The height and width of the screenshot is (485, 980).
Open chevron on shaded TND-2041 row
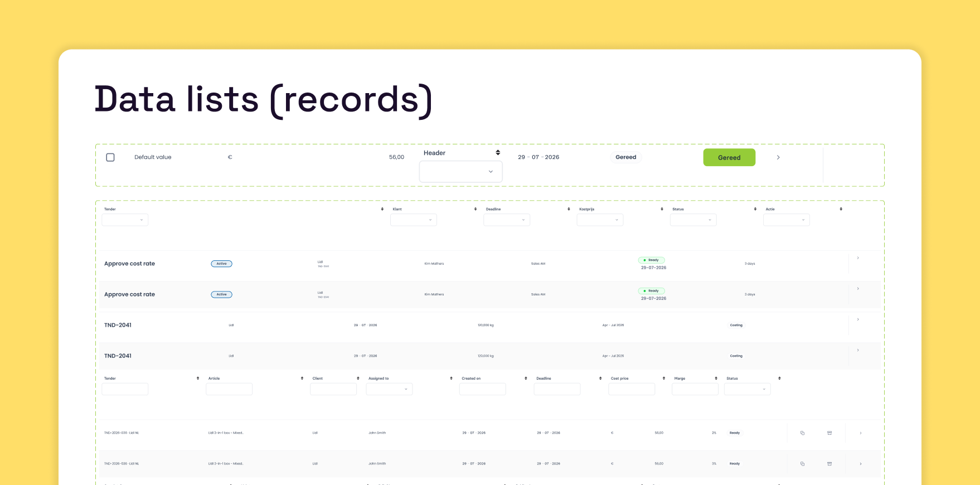coord(858,350)
